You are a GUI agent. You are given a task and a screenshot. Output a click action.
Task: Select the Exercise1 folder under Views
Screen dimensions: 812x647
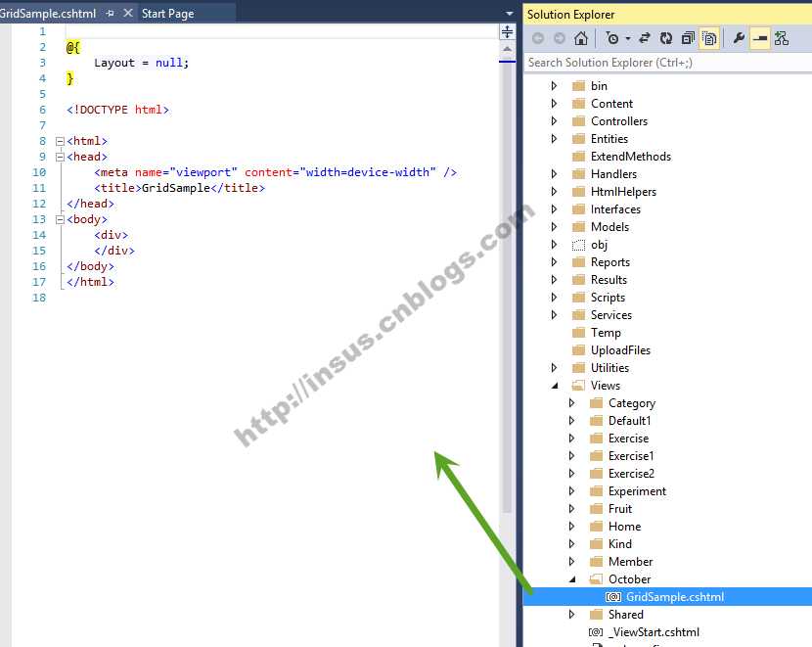coord(631,456)
